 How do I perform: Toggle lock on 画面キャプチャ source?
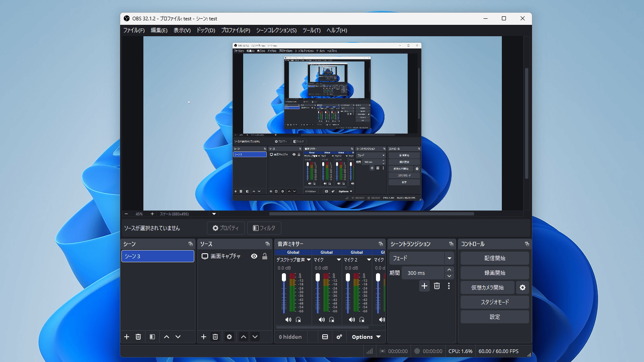tap(265, 256)
